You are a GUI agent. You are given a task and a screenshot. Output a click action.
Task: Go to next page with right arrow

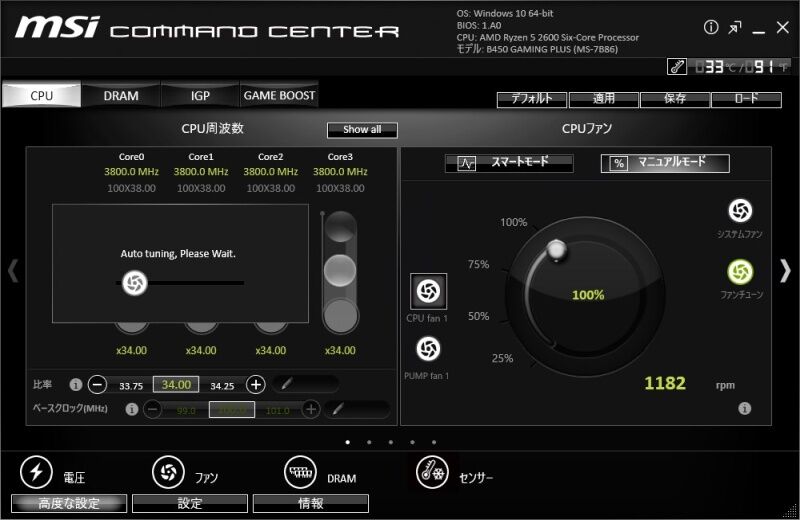785,270
